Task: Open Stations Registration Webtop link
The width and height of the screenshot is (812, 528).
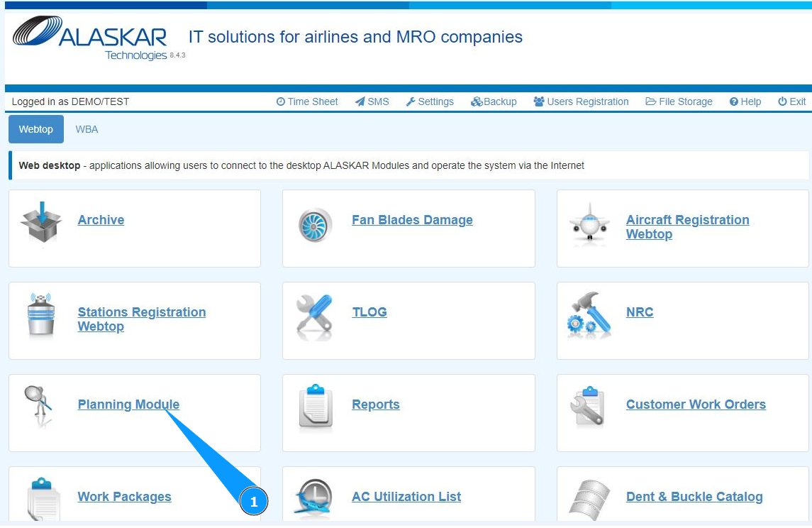Action: click(x=141, y=319)
